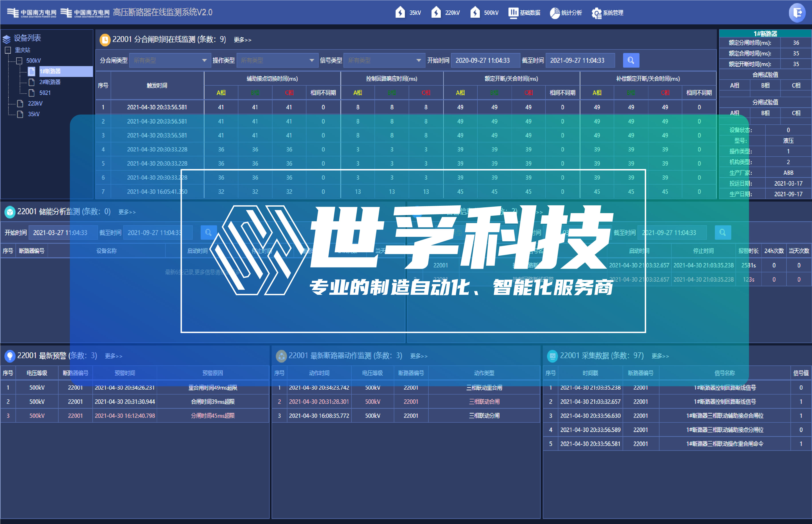Click 信号名称 column header

pyautogui.click(x=725, y=373)
